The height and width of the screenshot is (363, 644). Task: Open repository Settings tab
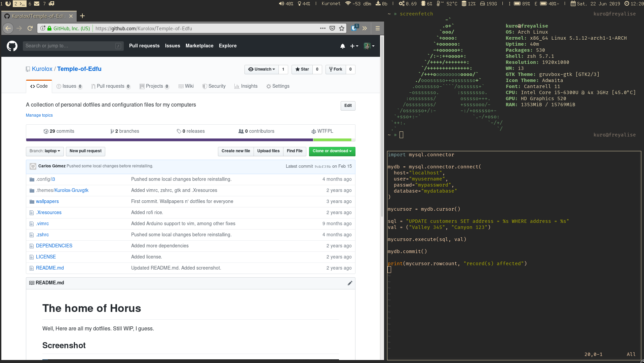tap(278, 86)
